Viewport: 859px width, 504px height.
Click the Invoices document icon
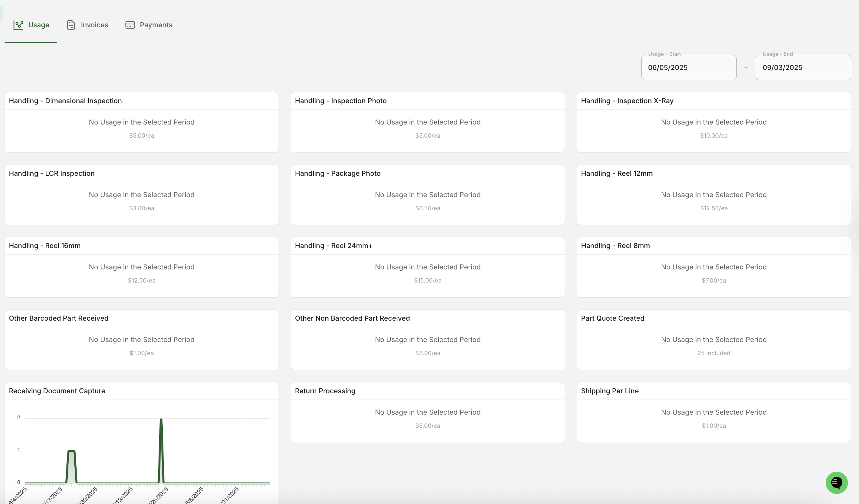71,25
